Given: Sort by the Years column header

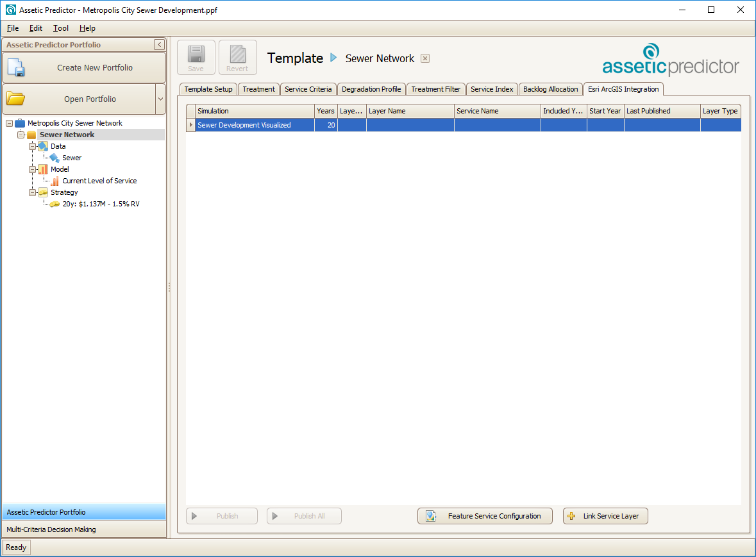Looking at the screenshot, I should [326, 112].
